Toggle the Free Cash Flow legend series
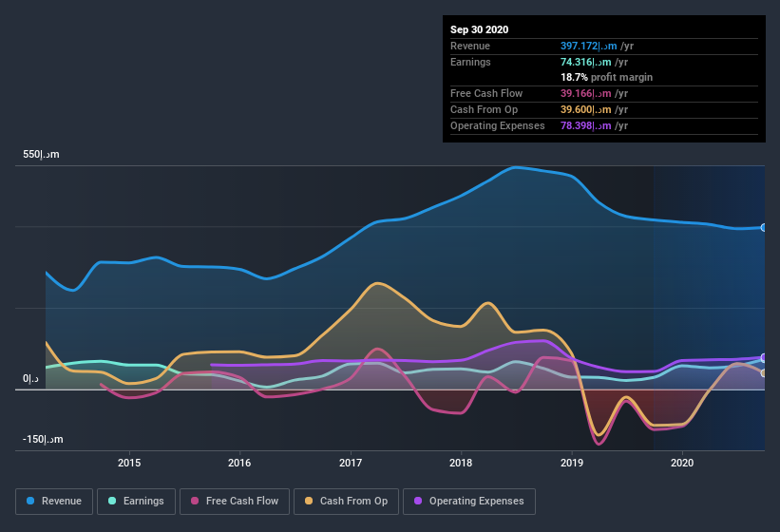Image resolution: width=780 pixels, height=532 pixels. (235, 502)
